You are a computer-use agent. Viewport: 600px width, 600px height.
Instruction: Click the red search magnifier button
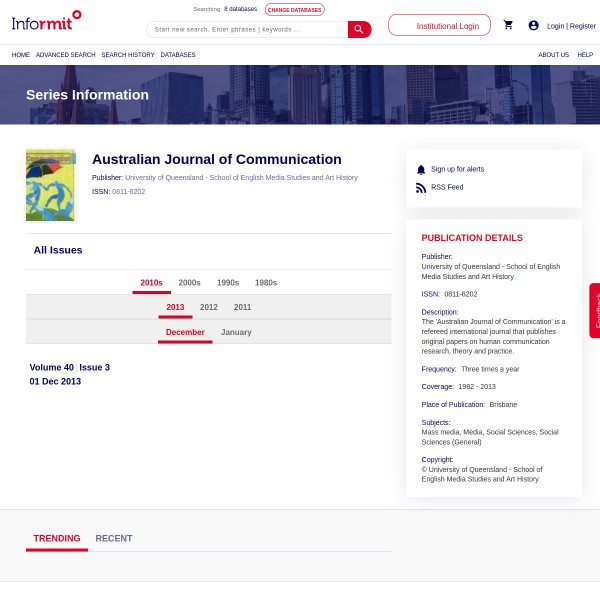point(359,29)
